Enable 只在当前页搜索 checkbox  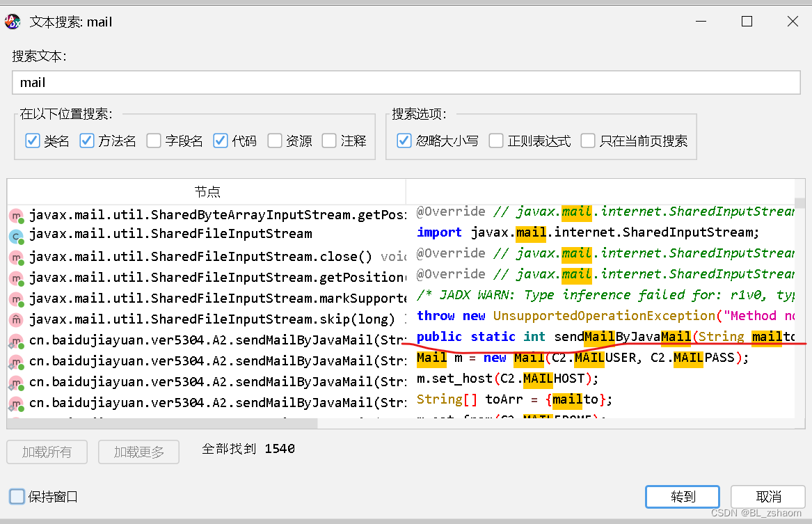tap(588, 141)
